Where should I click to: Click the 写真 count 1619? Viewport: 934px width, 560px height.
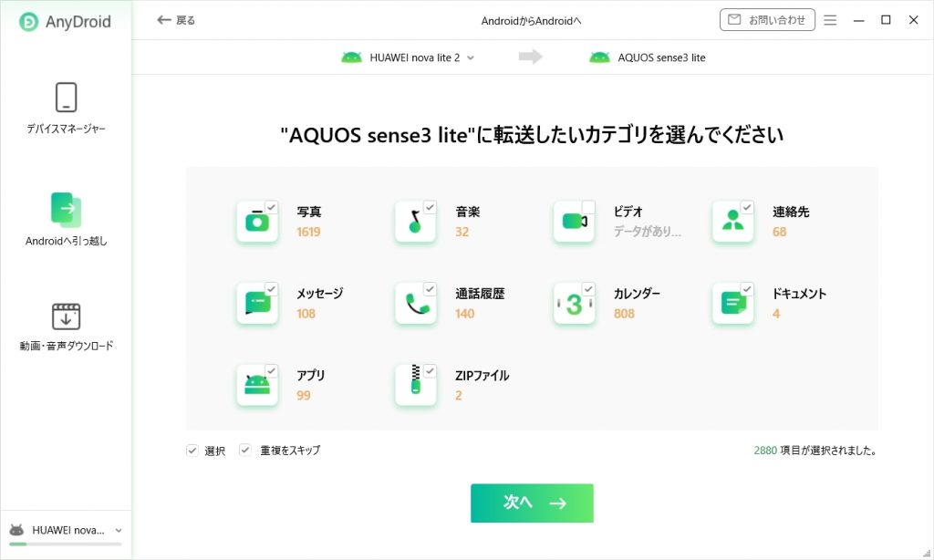coord(308,232)
